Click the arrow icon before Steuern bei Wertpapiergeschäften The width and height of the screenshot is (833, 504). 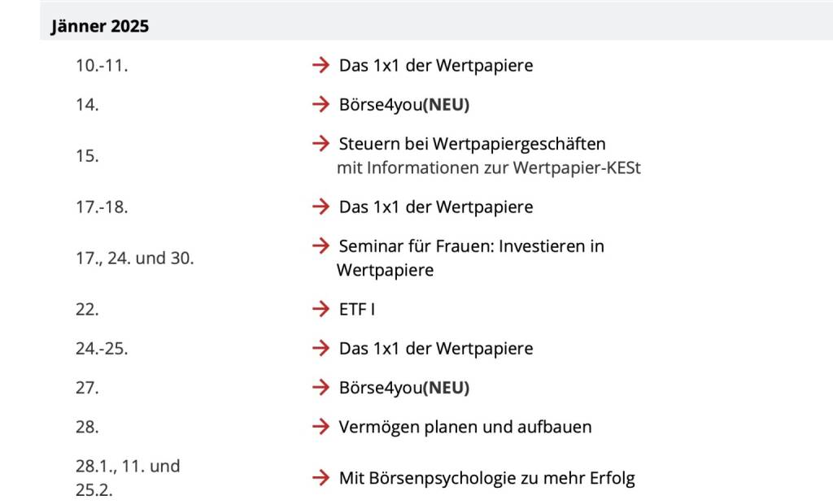[320, 144]
